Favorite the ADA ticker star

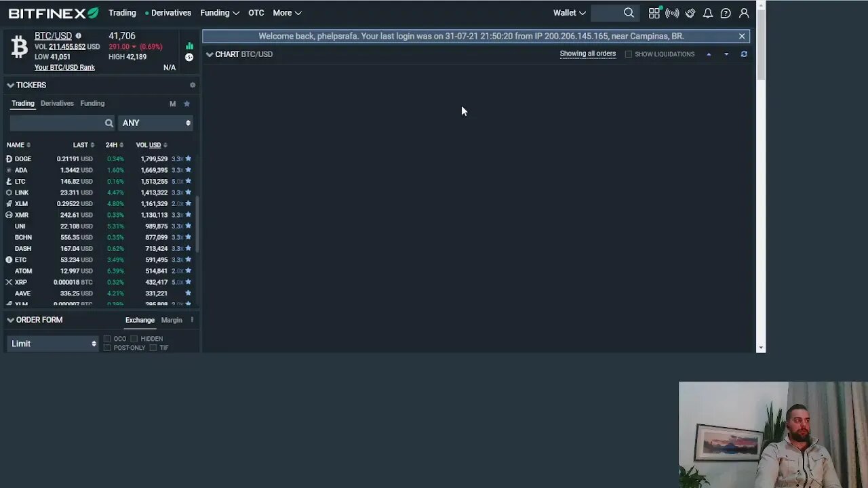(189, 170)
